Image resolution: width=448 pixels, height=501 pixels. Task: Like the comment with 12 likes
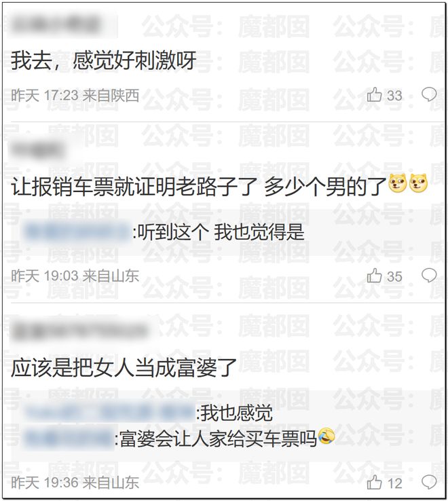click(x=374, y=483)
